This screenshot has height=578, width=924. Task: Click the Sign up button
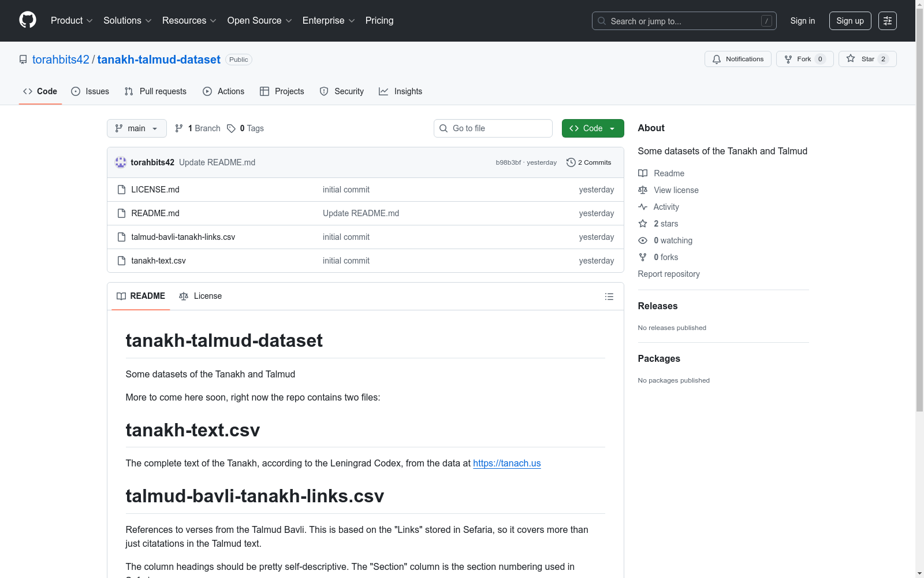point(850,21)
